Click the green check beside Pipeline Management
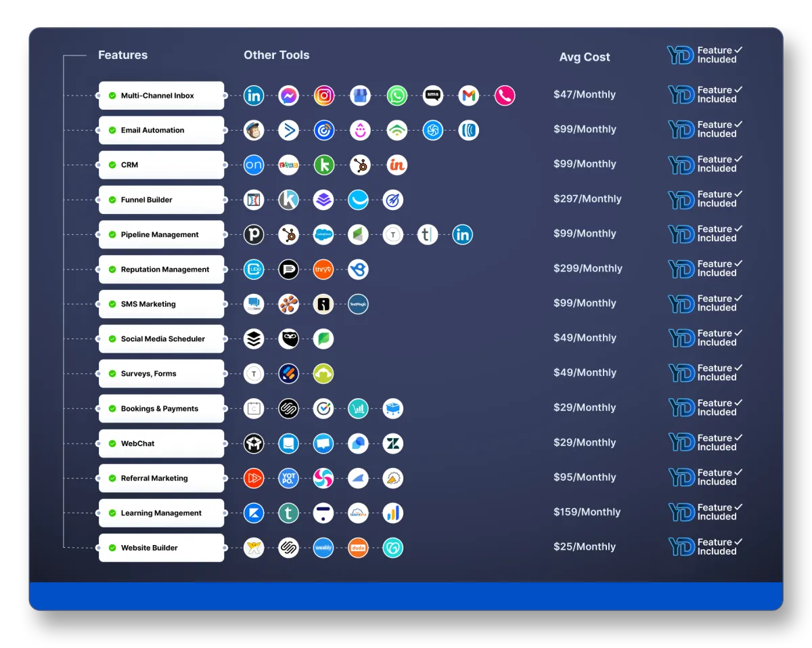 [112, 234]
